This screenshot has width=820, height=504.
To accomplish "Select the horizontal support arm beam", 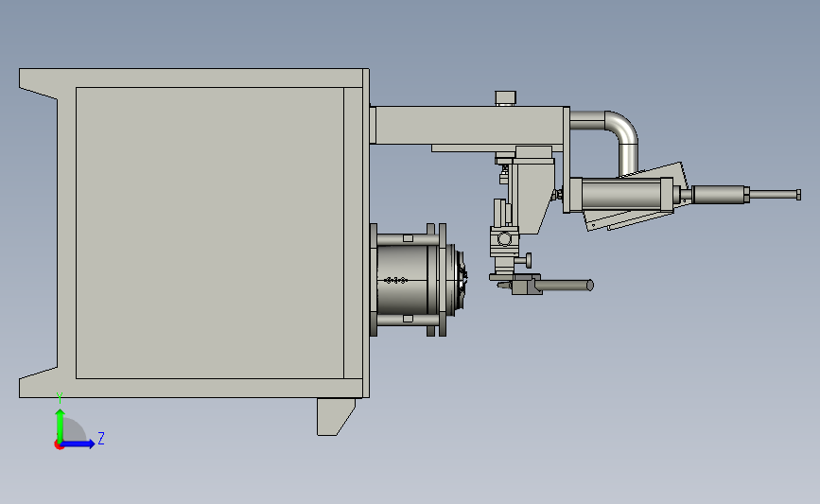I will [469, 125].
